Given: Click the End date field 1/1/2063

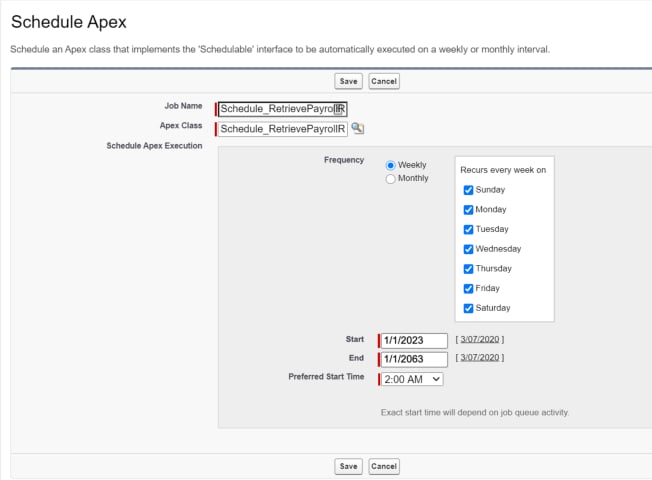Looking at the screenshot, I should click(414, 359).
